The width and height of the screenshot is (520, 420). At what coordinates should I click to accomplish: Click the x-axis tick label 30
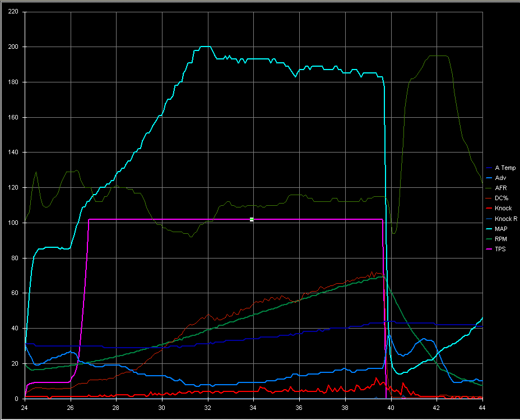coord(161,408)
